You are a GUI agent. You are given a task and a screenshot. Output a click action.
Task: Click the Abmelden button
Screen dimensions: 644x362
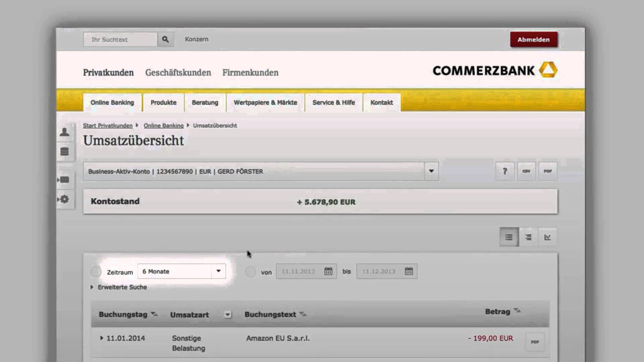click(x=534, y=39)
